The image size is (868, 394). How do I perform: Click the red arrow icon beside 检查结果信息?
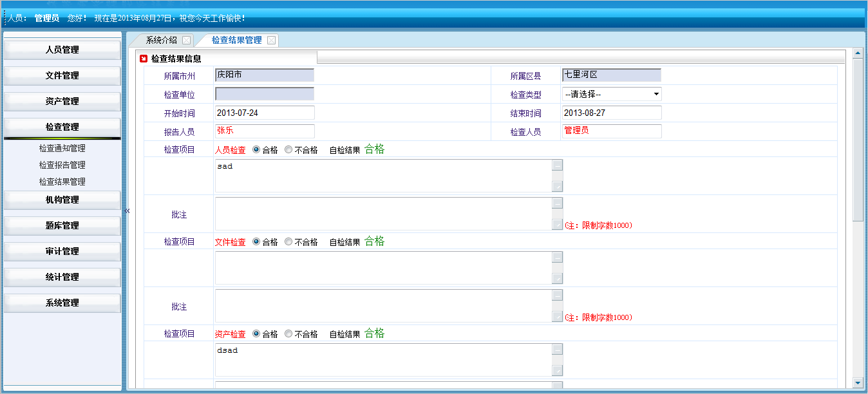(144, 59)
